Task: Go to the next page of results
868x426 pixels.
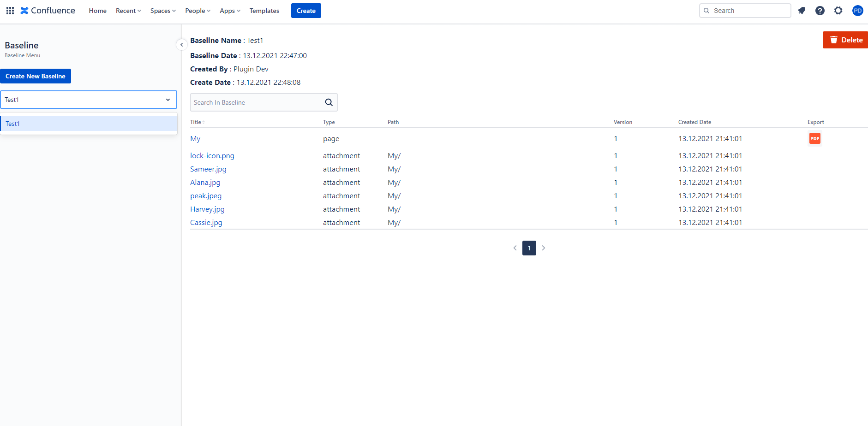Action: 544,248
